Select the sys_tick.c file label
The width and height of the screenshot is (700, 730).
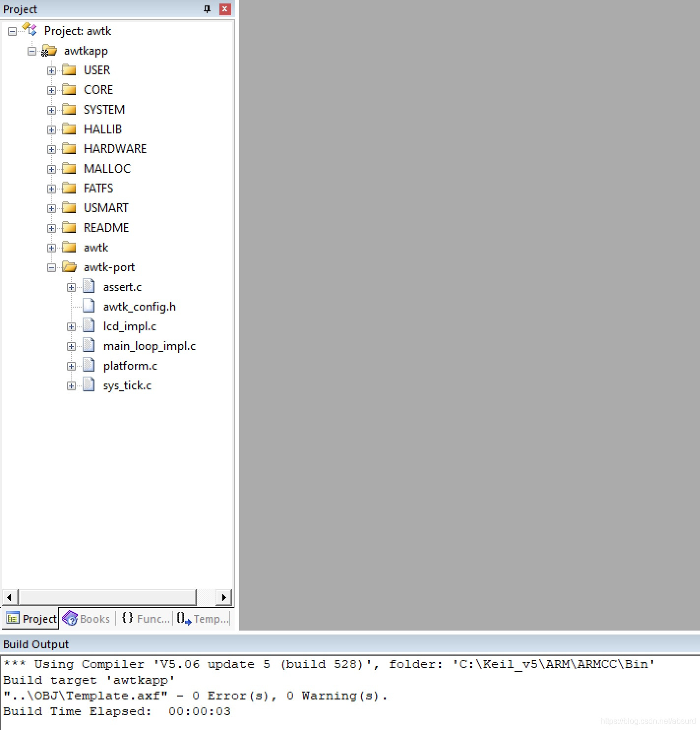point(127,385)
